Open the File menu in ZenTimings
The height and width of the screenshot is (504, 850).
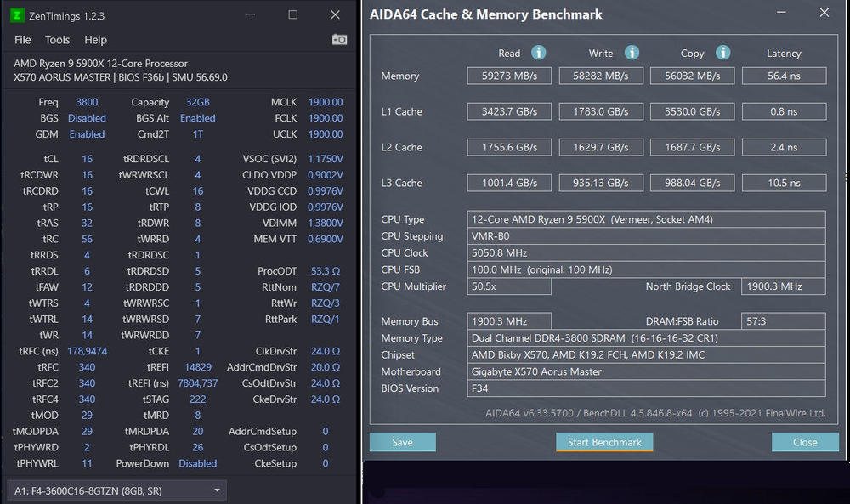(23, 40)
